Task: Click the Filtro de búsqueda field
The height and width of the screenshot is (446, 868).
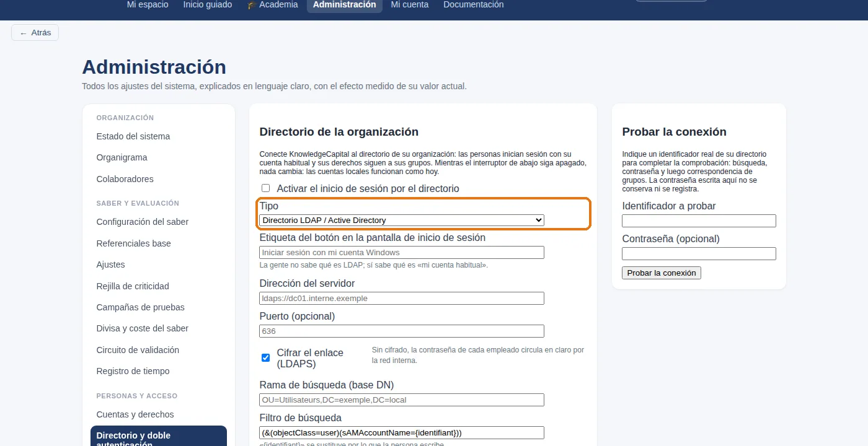Action: pyautogui.click(x=402, y=432)
